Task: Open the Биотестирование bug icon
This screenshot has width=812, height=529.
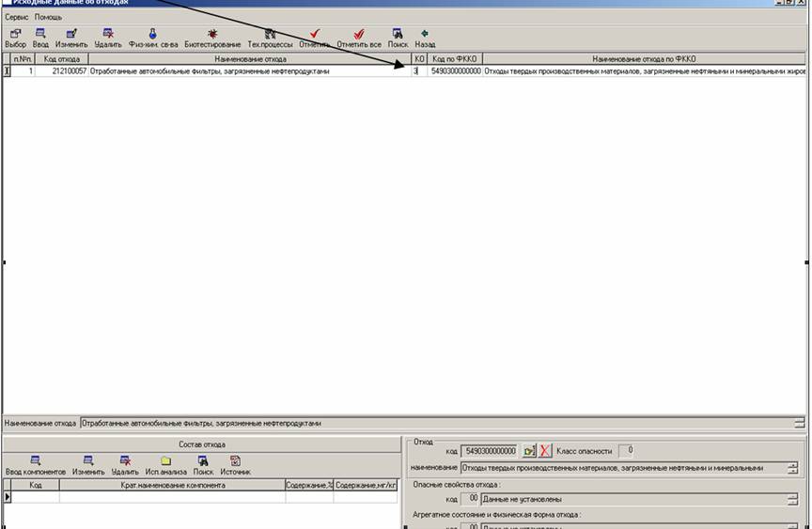Action: [x=212, y=34]
